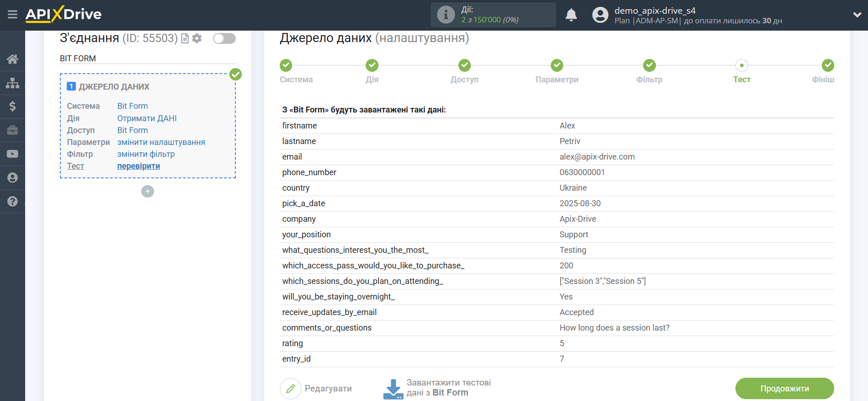Viewport: 868px width, 401px height.
Task: Select the country value Ukraine
Action: 573,188
